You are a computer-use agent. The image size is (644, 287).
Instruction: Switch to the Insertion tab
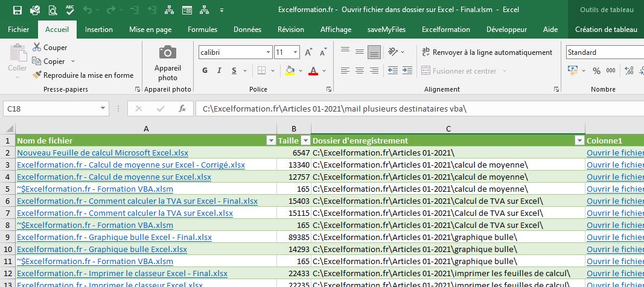pyautogui.click(x=98, y=30)
